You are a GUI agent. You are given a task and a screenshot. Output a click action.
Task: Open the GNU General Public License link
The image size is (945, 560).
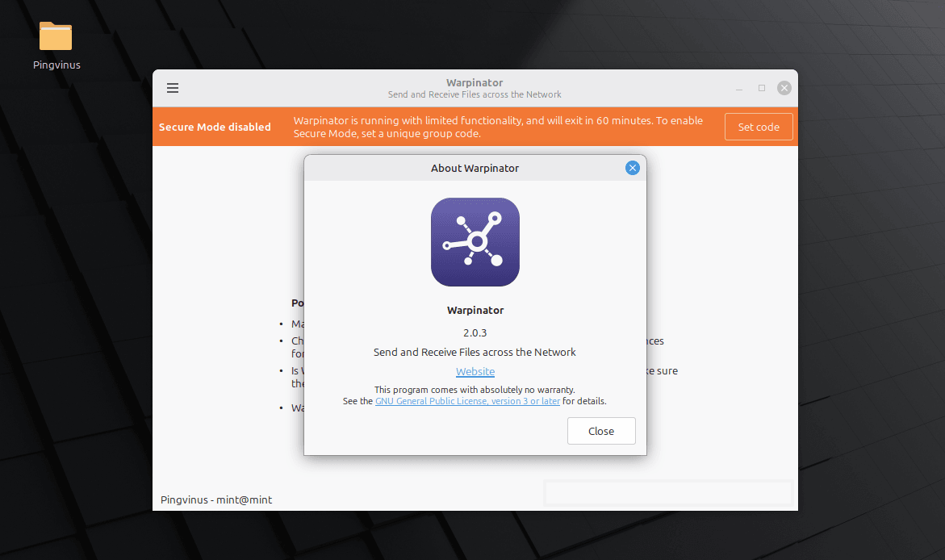[467, 401]
